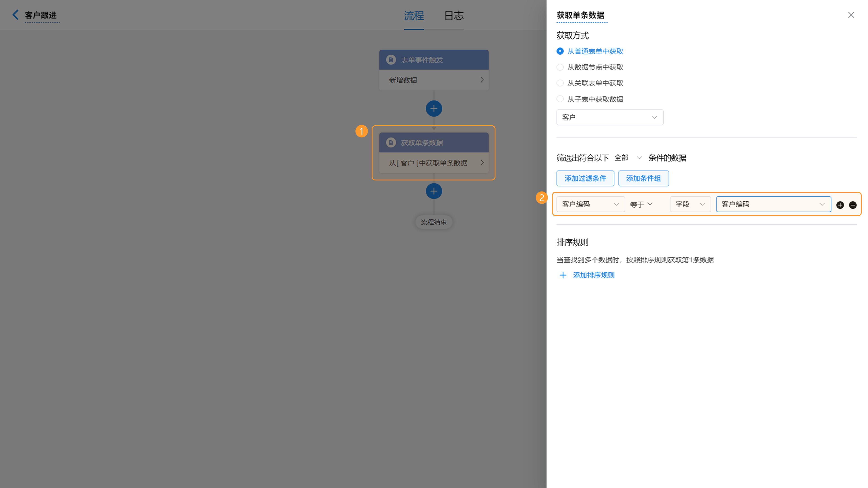This screenshot has width=868, height=488.
Task: Click 添加过滤条件 button
Action: point(585,178)
